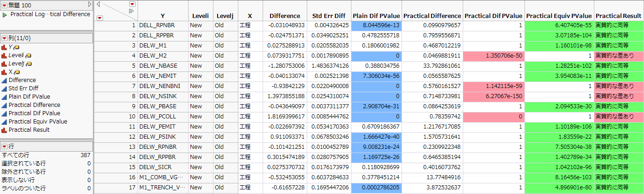Click the 1.8169399617 Difference cell
644x194 pixels.
pyautogui.click(x=285, y=117)
